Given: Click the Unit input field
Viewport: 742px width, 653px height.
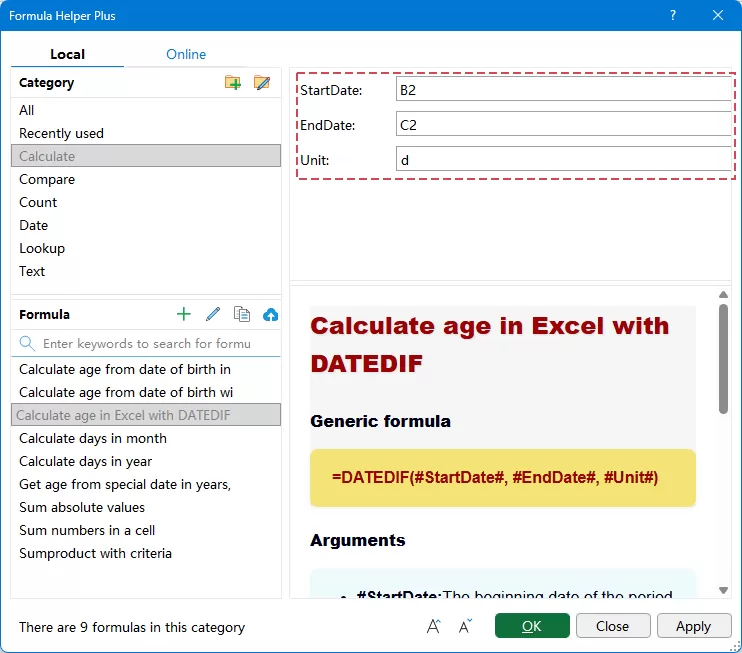Looking at the screenshot, I should click(x=564, y=159).
